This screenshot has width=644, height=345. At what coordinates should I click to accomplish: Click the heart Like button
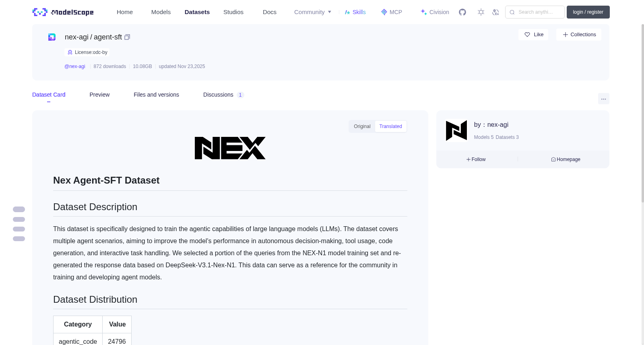pyautogui.click(x=533, y=35)
